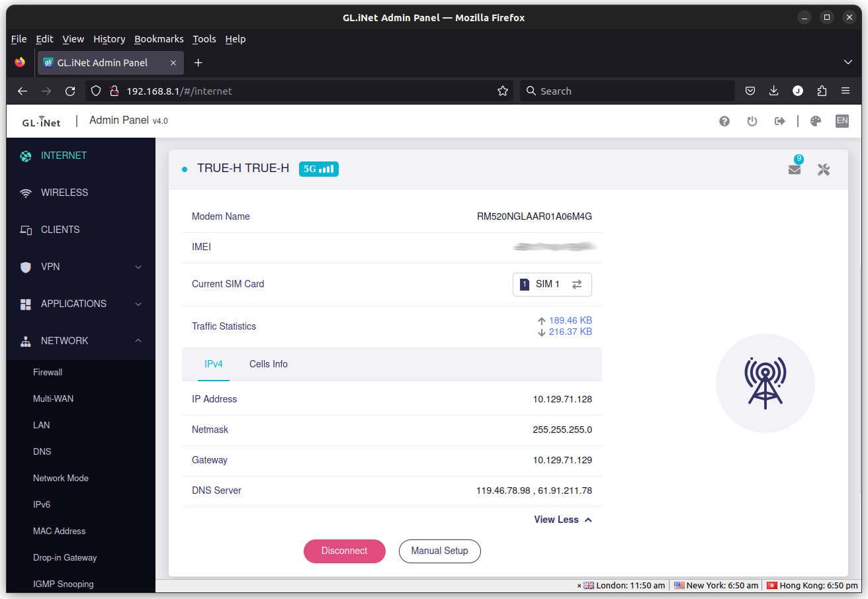The width and height of the screenshot is (868, 599).
Task: Open the help question mark icon
Action: (724, 121)
